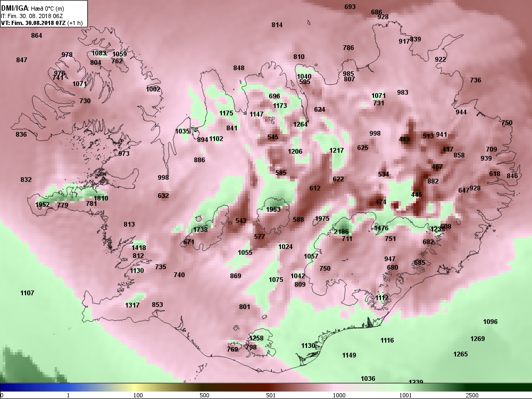Viewport: 532px width, 399px height.
Task: Click the yellow band of the color scale
Action: [x=134, y=387]
